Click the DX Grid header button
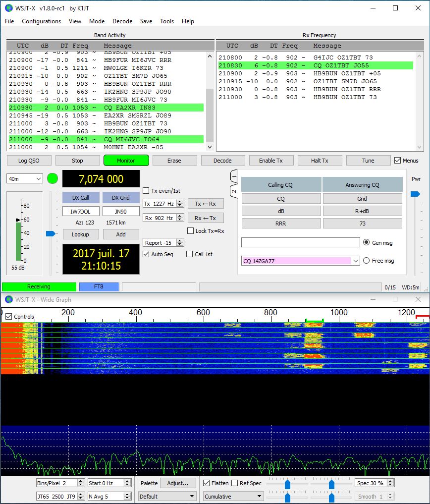Image resolution: width=430 pixels, height=504 pixels. click(121, 197)
